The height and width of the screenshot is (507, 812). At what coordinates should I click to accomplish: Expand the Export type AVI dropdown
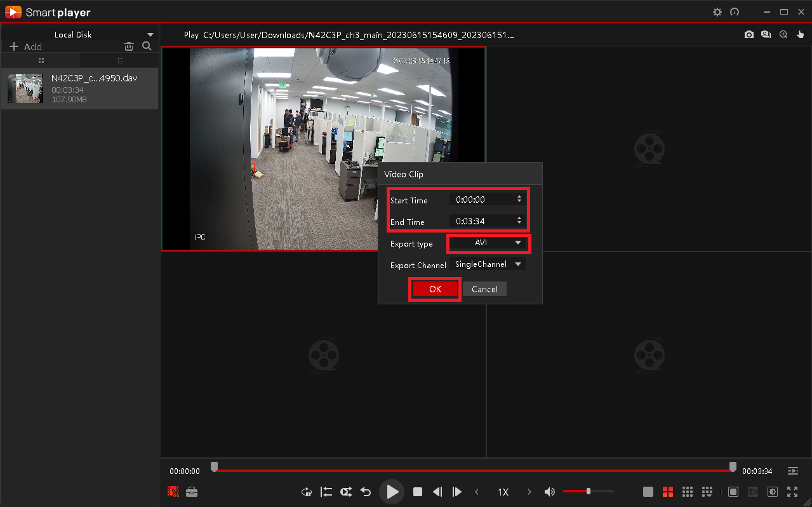click(x=488, y=243)
